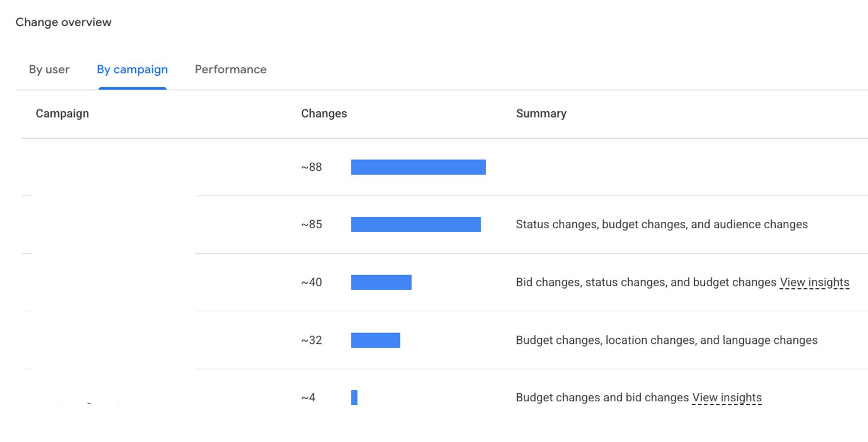This screenshot has height=442, width=868.
Task: Click the Campaign column header
Action: point(62,113)
